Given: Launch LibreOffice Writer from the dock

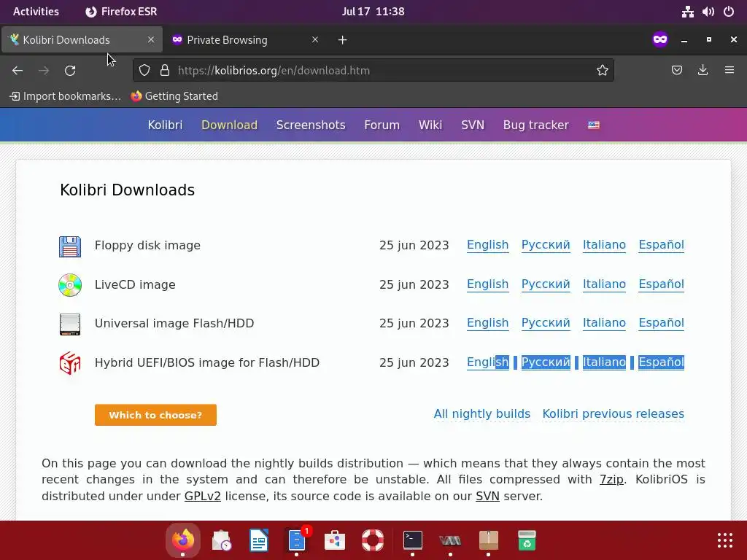Looking at the screenshot, I should (x=259, y=540).
